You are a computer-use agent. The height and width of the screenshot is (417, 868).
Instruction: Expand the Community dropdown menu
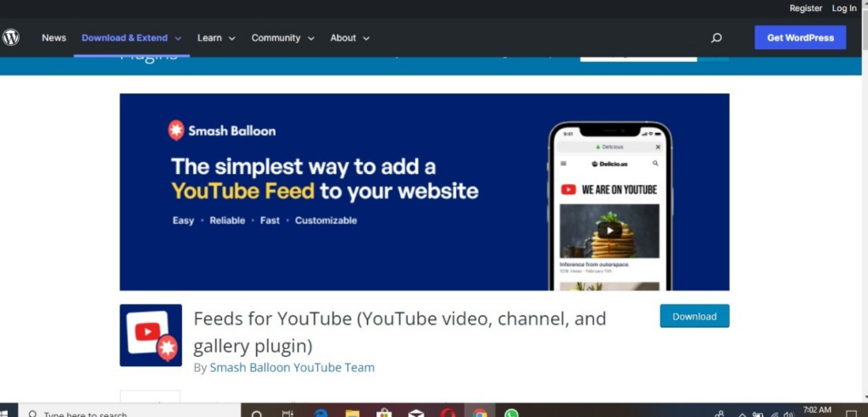[x=283, y=37]
